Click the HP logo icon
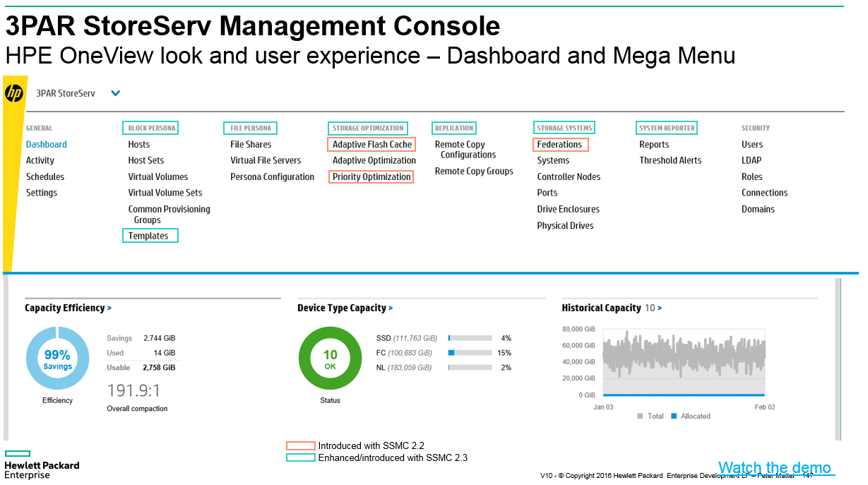This screenshot has width=868, height=485. pyautogui.click(x=14, y=92)
